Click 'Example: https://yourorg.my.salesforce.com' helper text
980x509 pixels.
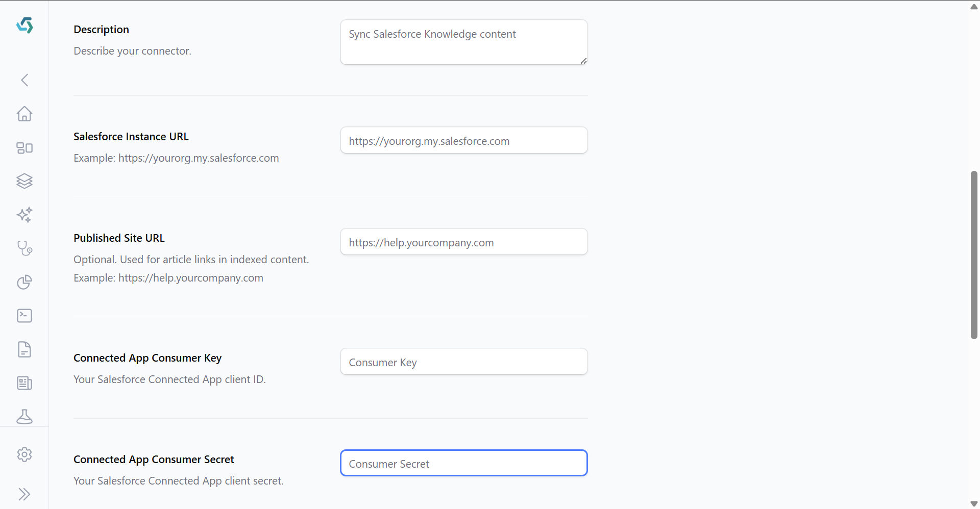click(176, 158)
